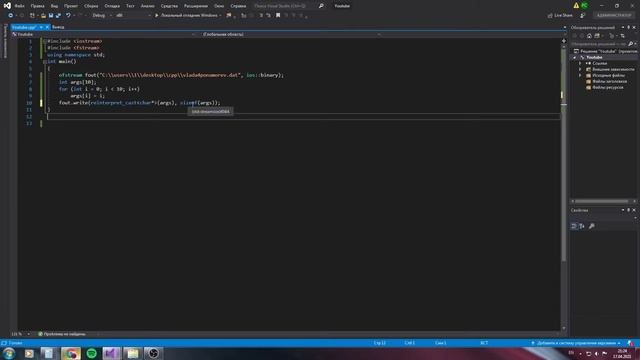Click the search magnifier icon in title bar
Viewport: 640px width, 360px height.
pyautogui.click(x=321, y=6)
